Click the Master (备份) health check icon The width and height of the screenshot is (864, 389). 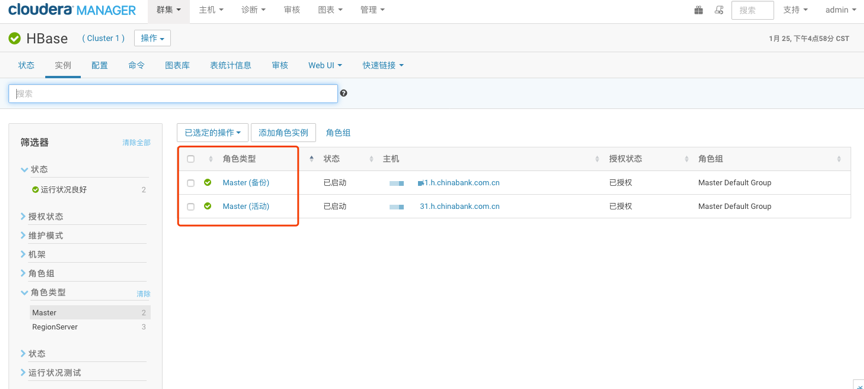(x=208, y=182)
